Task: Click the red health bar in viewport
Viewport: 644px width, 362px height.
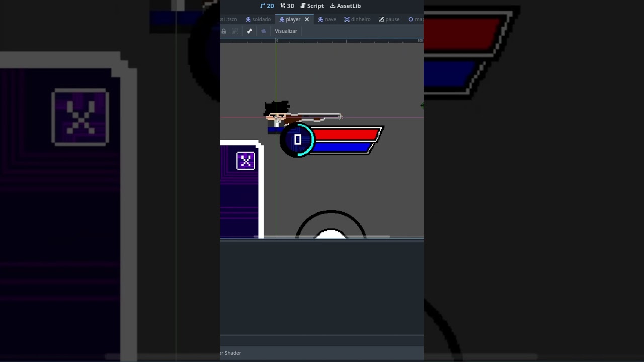Action: [346, 135]
